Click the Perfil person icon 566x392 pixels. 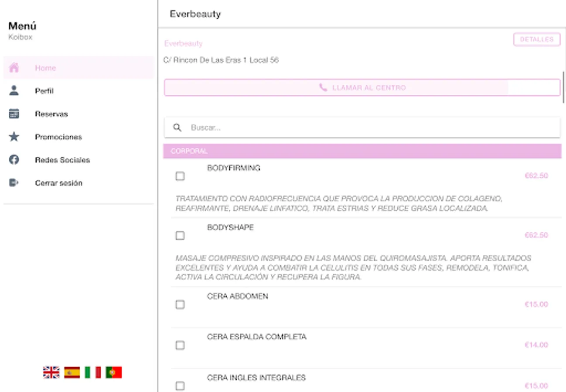(x=14, y=91)
